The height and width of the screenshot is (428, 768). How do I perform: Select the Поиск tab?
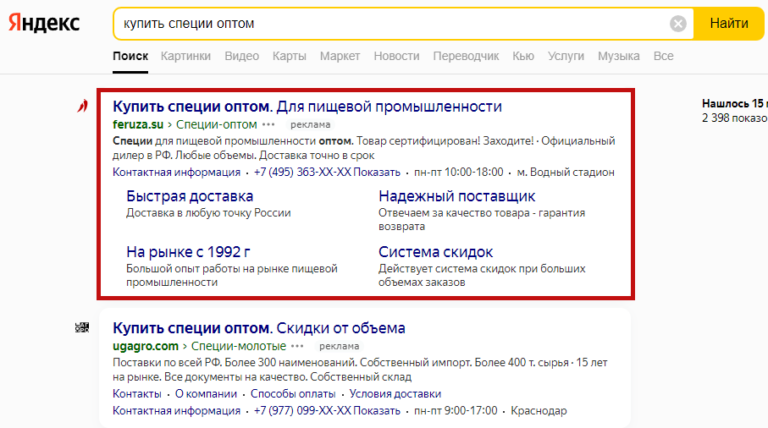[x=130, y=56]
